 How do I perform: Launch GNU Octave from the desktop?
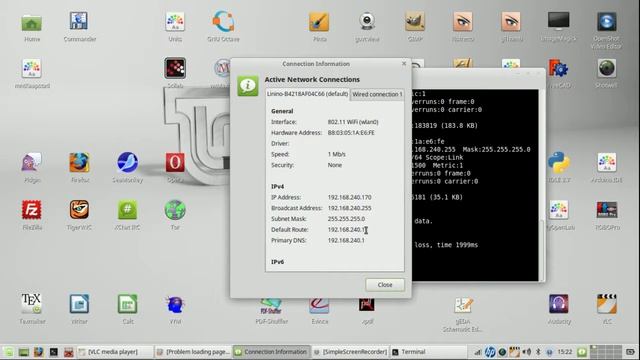click(223, 21)
